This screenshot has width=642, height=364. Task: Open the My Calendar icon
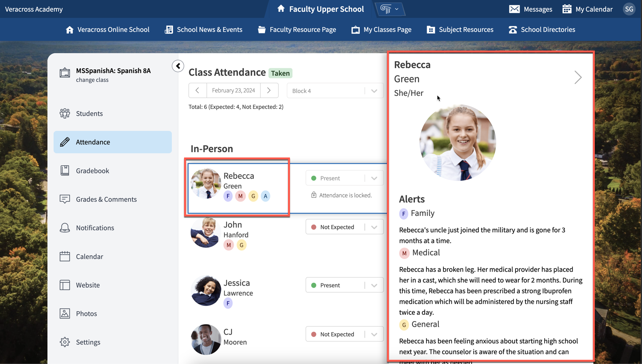567,9
